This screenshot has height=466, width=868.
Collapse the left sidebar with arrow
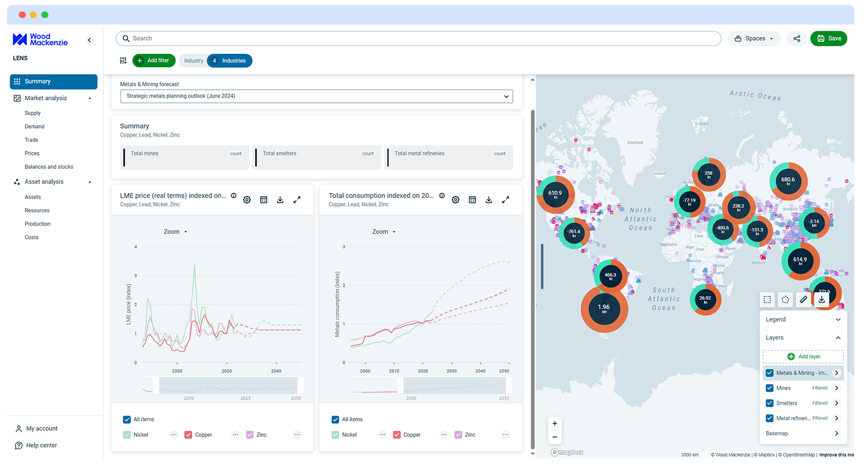pyautogui.click(x=90, y=40)
